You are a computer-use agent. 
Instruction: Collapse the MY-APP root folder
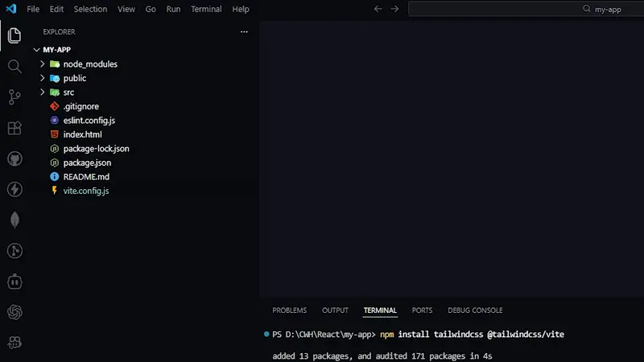57,49
